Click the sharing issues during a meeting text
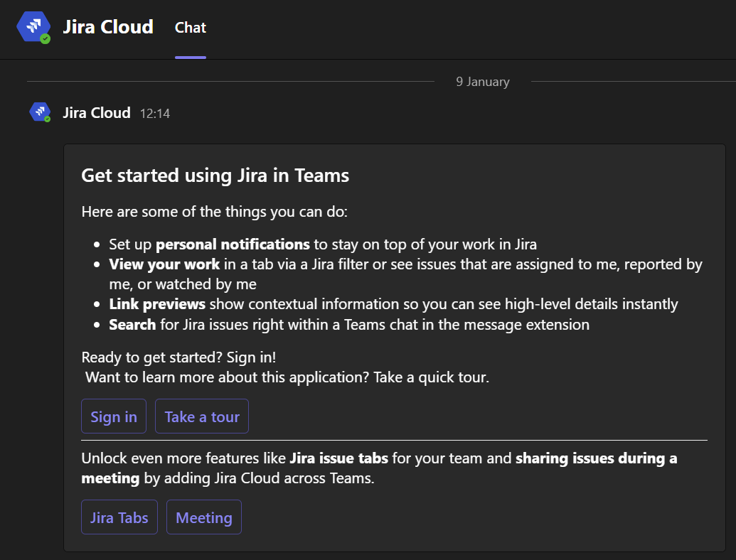The width and height of the screenshot is (736, 560). 595,458
